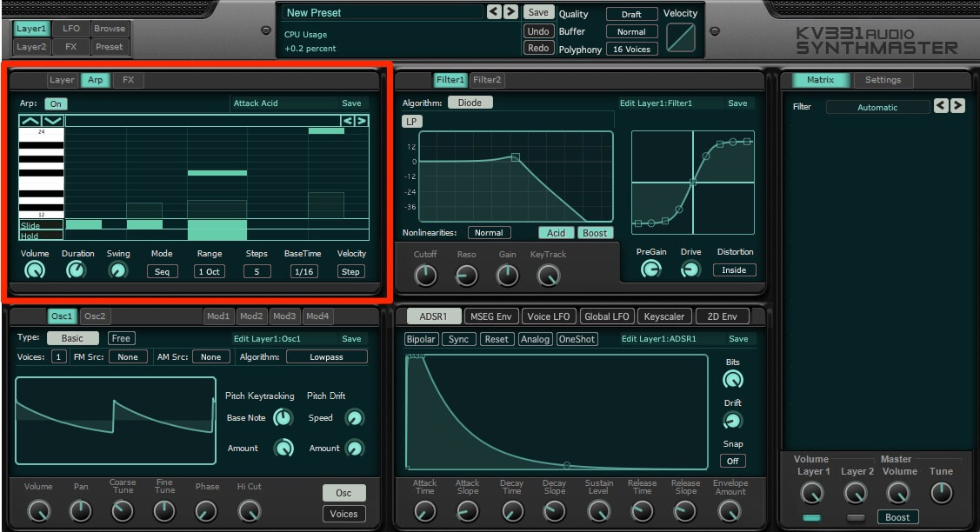Adjust the filter Cutoff knob

(425, 275)
